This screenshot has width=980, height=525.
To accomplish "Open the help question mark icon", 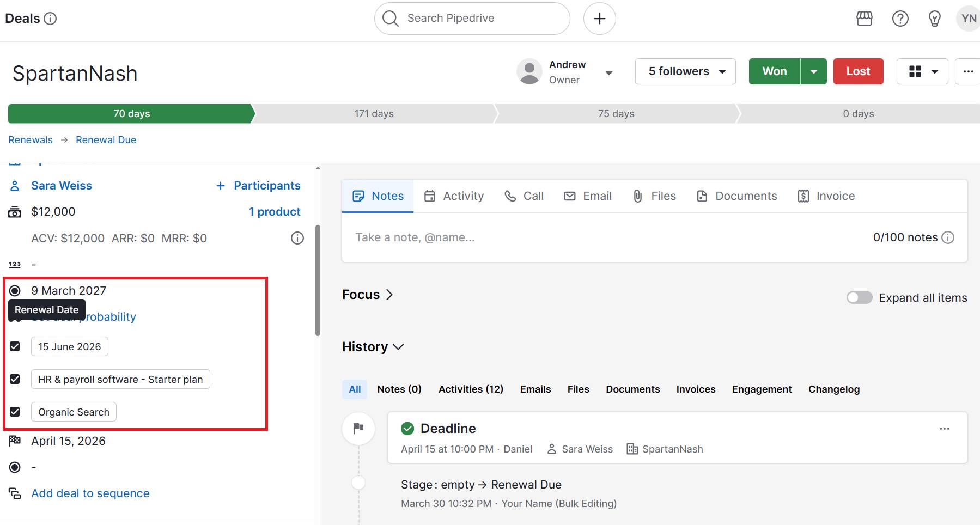I will (900, 19).
